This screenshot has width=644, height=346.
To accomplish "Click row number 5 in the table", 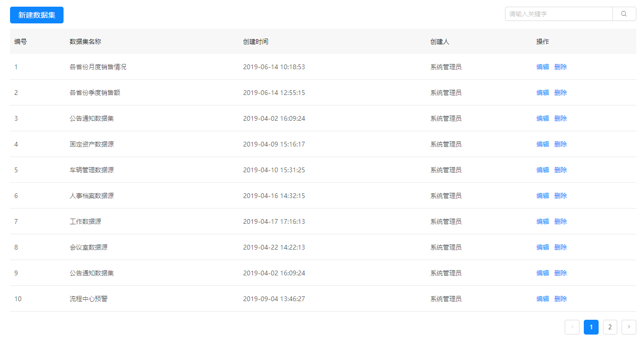I will click(x=16, y=169).
